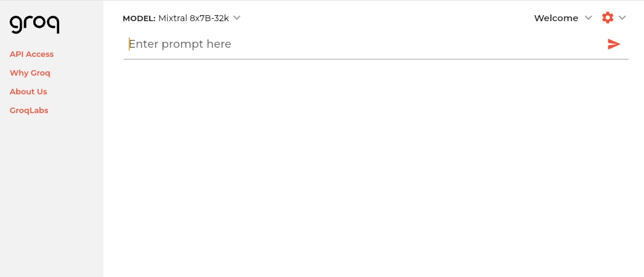Click the empty conversation area

375,169
